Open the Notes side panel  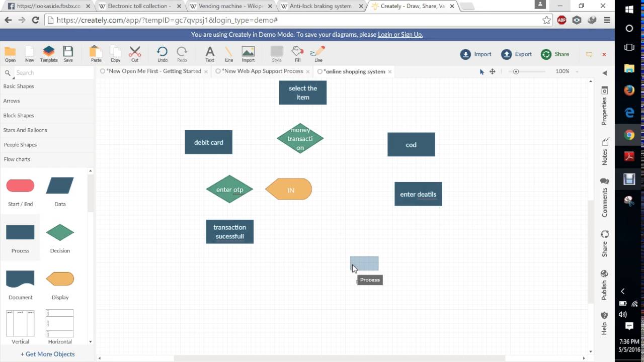[x=604, y=152]
